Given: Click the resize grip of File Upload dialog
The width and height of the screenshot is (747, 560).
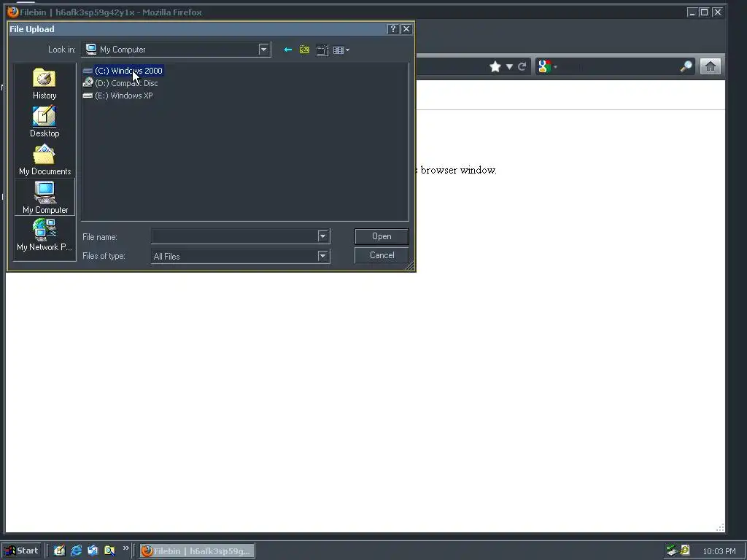Looking at the screenshot, I should point(410,267).
